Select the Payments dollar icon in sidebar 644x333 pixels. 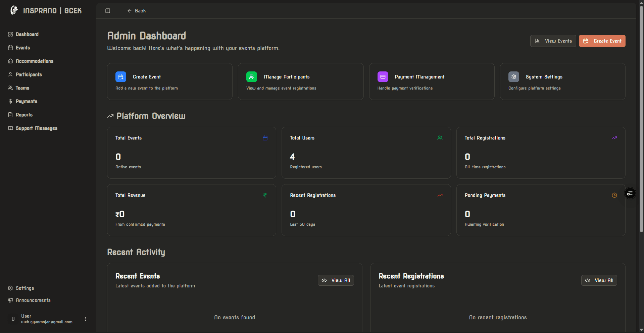point(10,101)
